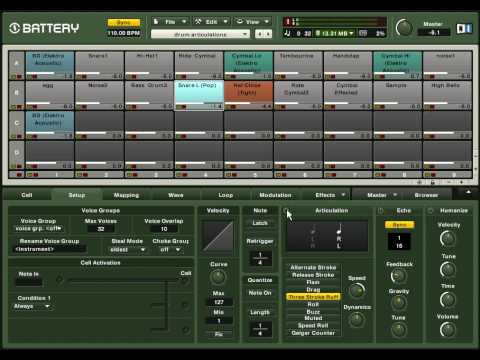480x360 pixels.
Task: Open the drum articulations kit dropdown
Action: pos(200,34)
